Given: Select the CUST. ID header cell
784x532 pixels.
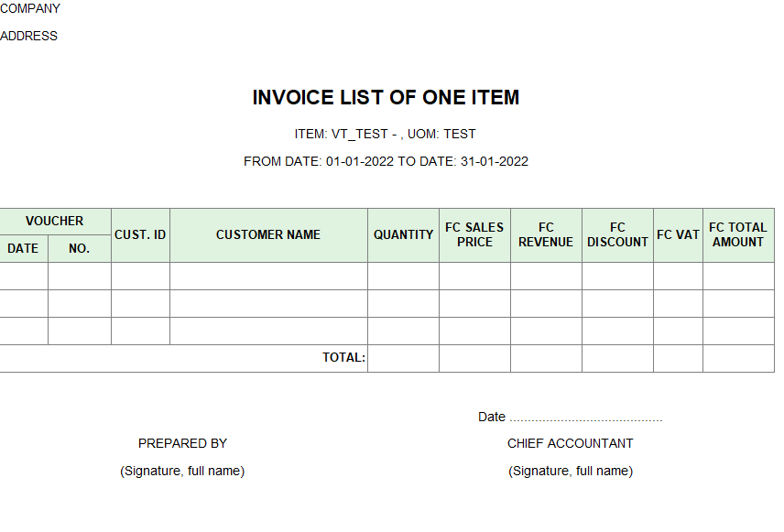Looking at the screenshot, I should [140, 235].
